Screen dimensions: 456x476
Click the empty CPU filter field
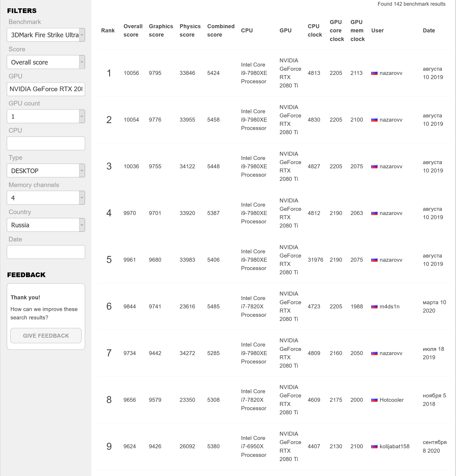pos(46,143)
